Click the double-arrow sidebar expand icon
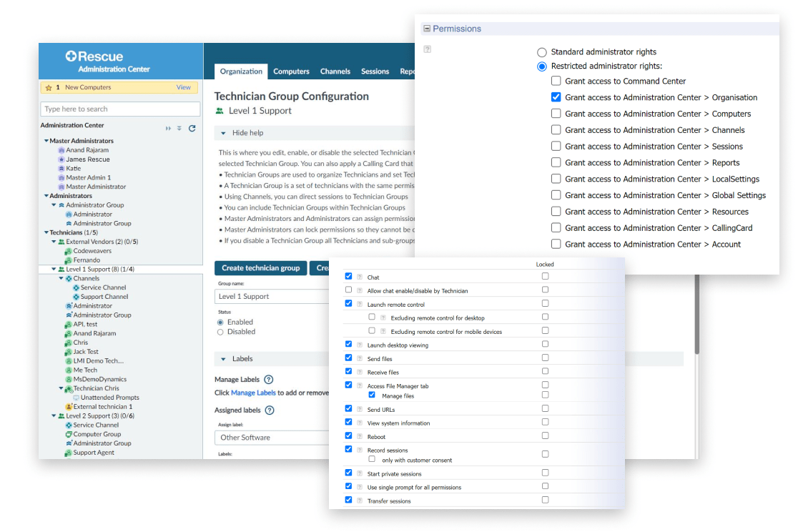This screenshot has height=532, width=798. tap(169, 129)
